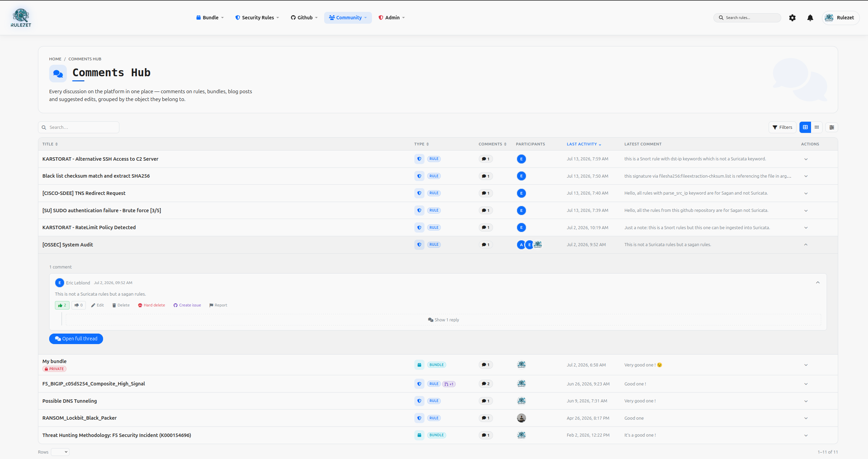
Task: Hard delete the comment
Action: (152, 305)
